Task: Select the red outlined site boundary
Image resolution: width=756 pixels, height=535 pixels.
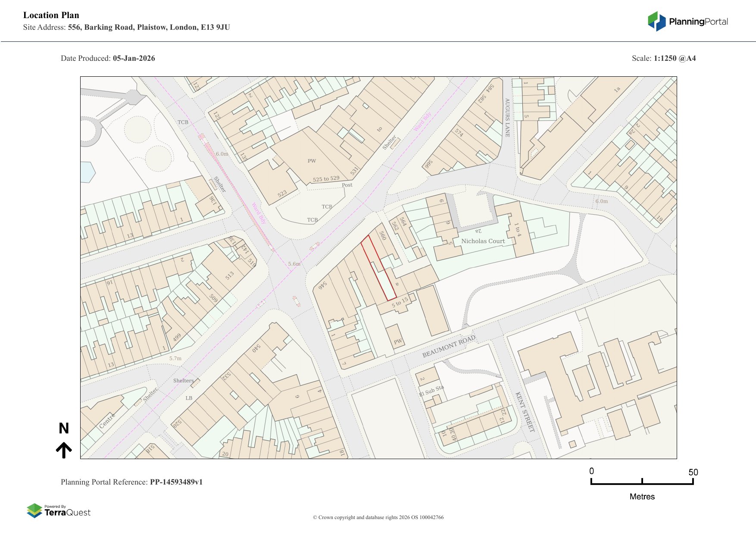Action: tap(378, 268)
